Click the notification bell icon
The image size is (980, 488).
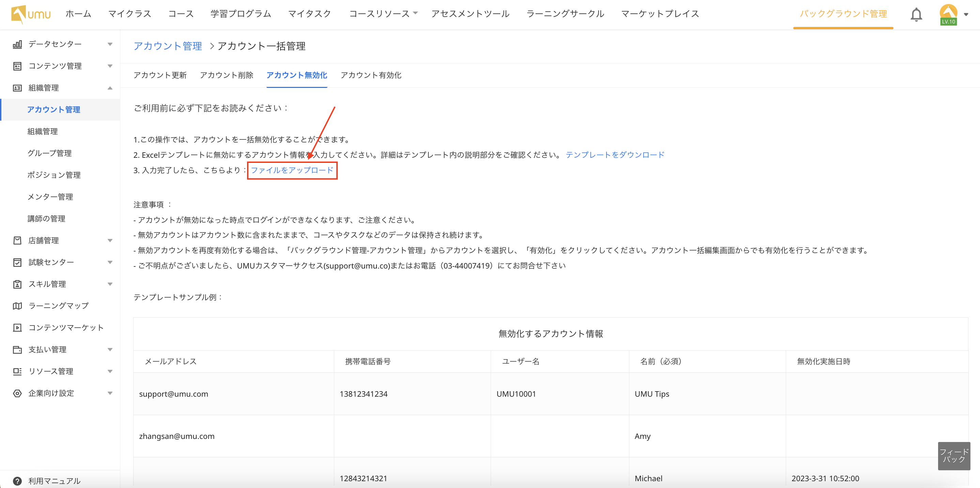[916, 15]
